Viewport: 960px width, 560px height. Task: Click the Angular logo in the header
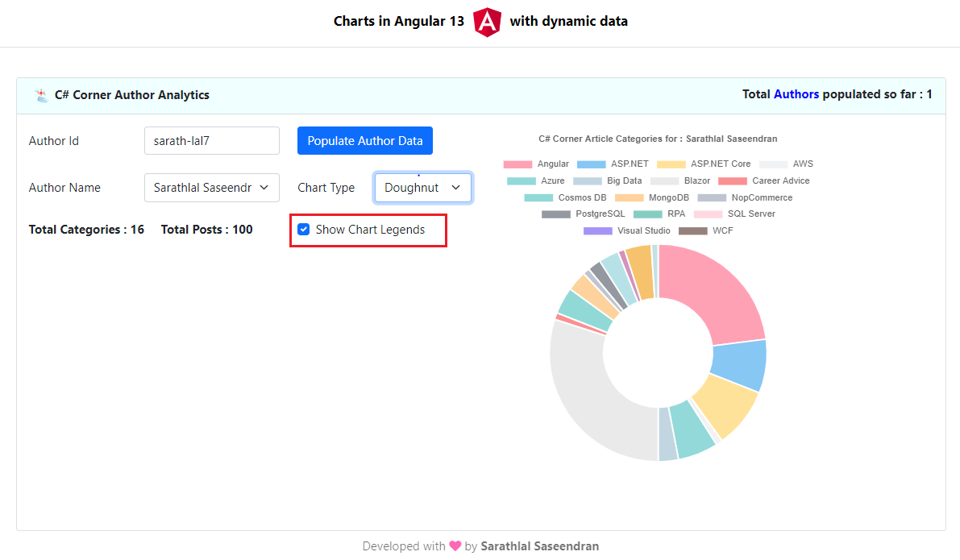[488, 22]
